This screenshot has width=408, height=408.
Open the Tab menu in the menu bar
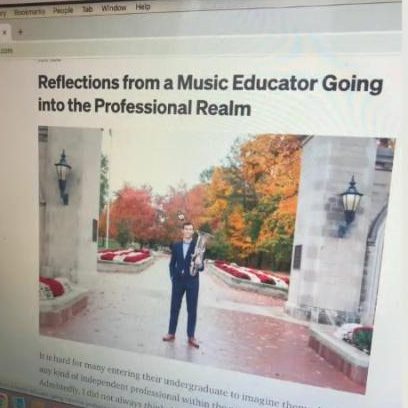click(87, 9)
